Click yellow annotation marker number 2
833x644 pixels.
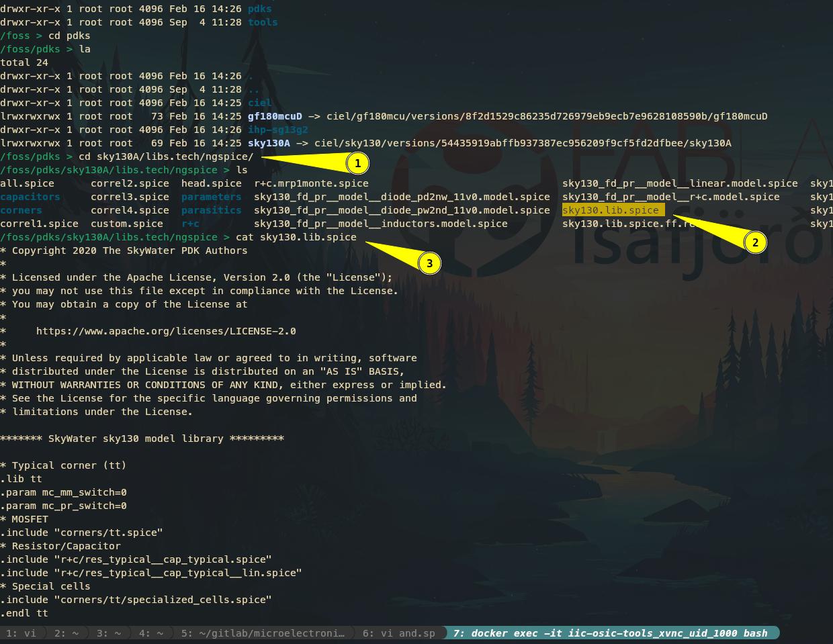click(755, 242)
